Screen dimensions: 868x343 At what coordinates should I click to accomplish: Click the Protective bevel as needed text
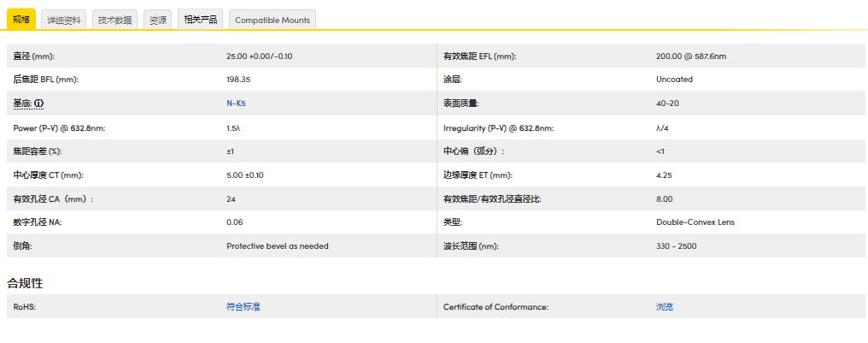click(x=277, y=246)
